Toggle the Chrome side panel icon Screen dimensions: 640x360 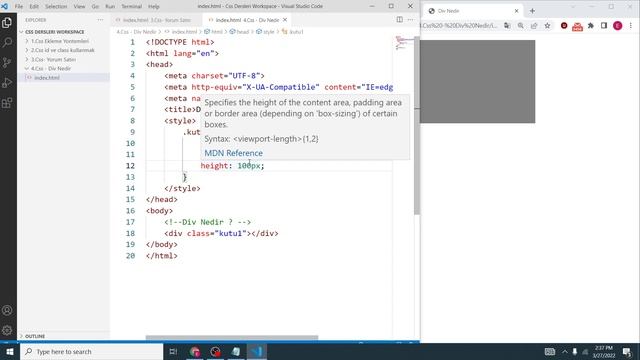click(x=604, y=25)
